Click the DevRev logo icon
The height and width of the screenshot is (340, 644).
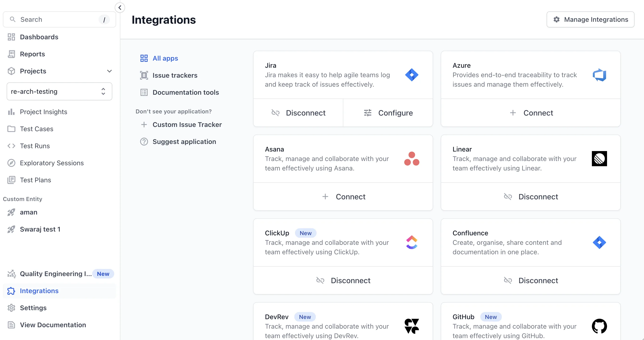[412, 326]
